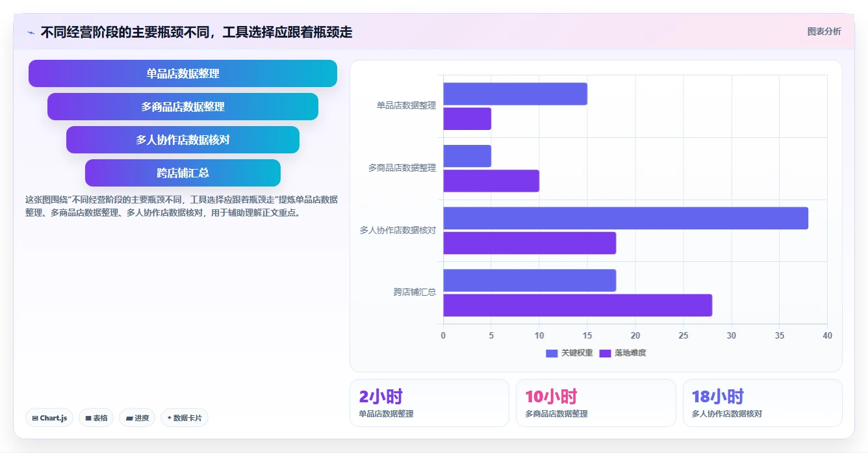
Task: Click the chart title heading text
Action: [x=196, y=32]
